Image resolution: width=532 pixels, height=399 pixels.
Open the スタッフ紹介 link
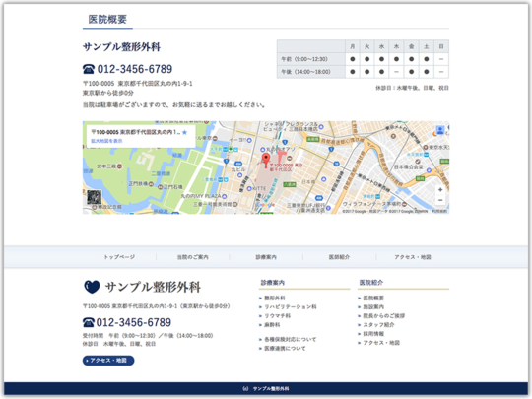378,325
